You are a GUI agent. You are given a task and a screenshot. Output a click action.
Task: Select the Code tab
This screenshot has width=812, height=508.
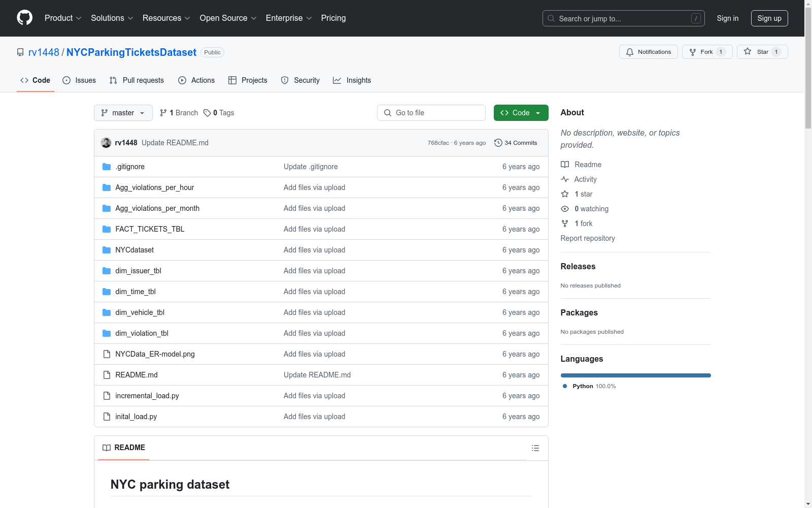pyautogui.click(x=35, y=80)
